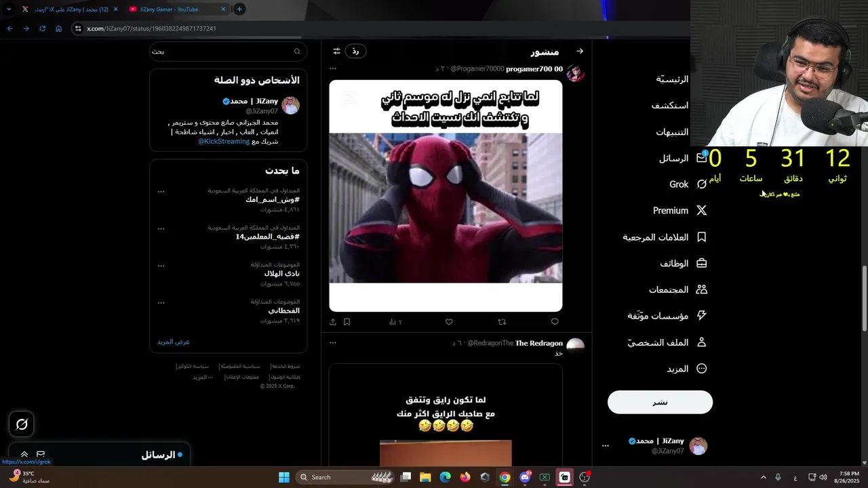Screen dimensions: 868x488
Task: Open account menu dots beside JiZany profile
Action: coord(606,446)
